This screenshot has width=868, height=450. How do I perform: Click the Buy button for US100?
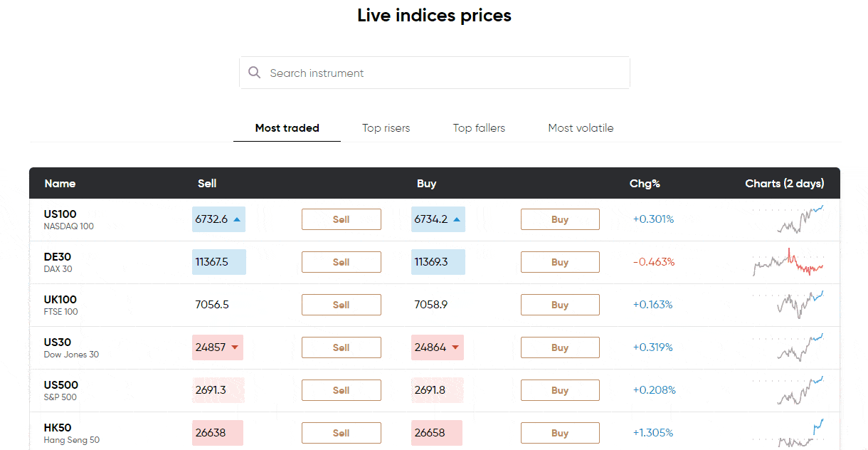click(x=560, y=219)
